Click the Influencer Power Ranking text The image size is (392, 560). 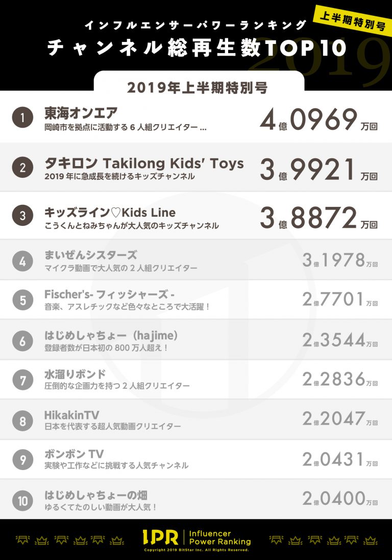[219, 538]
